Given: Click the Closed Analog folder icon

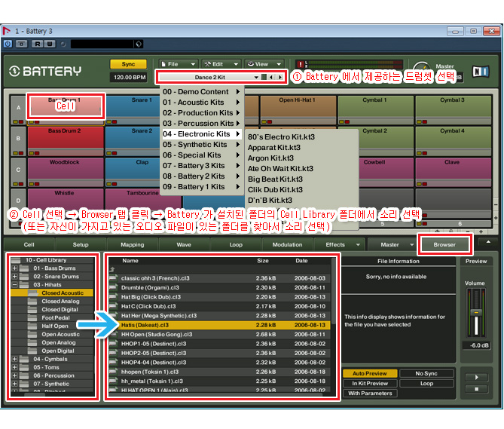Looking at the screenshot, I should point(32,302).
